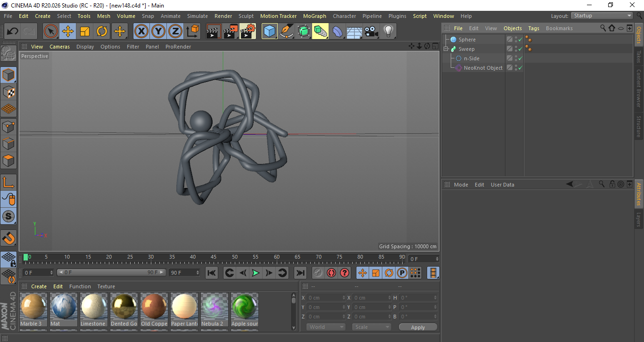
Task: Open the viewport Display menu
Action: pos(85,47)
